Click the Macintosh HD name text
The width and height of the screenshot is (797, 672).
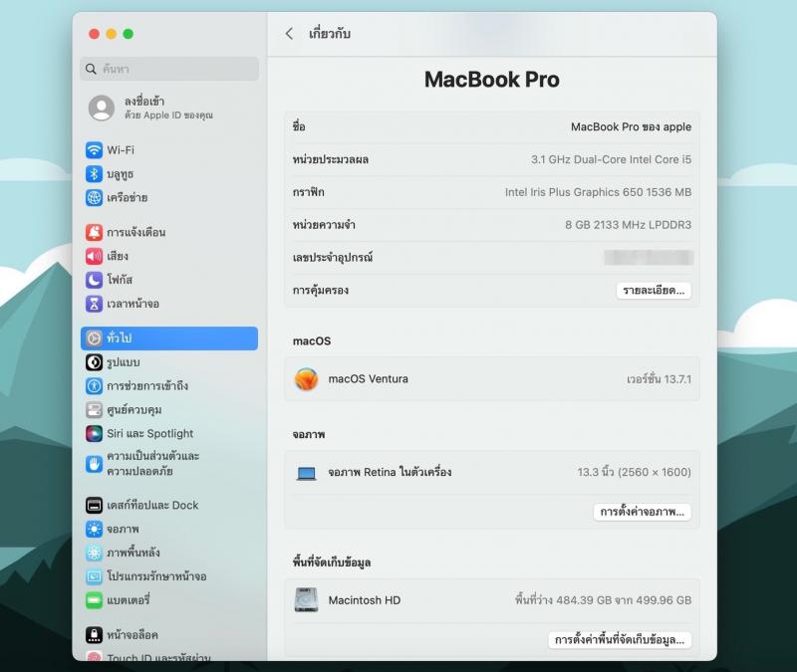pos(365,600)
